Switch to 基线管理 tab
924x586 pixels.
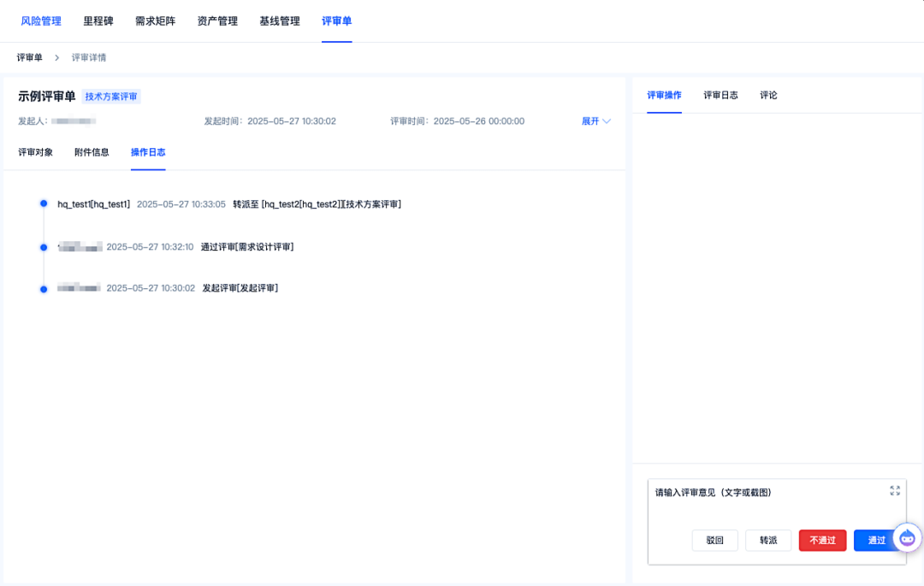(x=279, y=21)
